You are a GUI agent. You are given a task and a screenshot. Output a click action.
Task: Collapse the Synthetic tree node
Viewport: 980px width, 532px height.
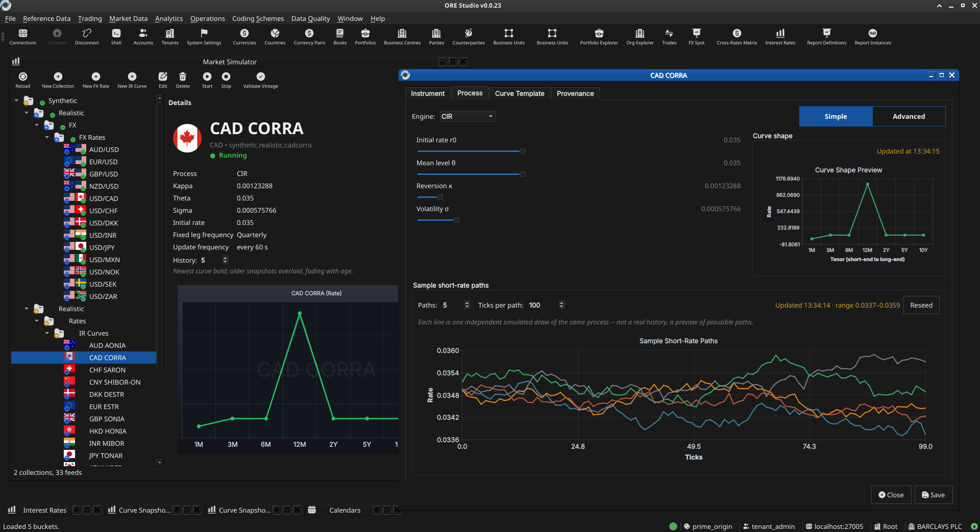16,100
